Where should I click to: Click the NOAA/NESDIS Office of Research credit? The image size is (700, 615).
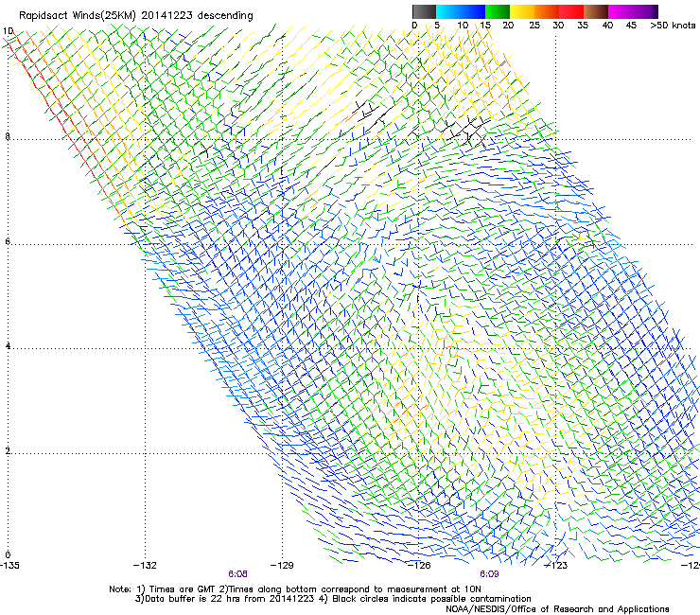click(557, 609)
